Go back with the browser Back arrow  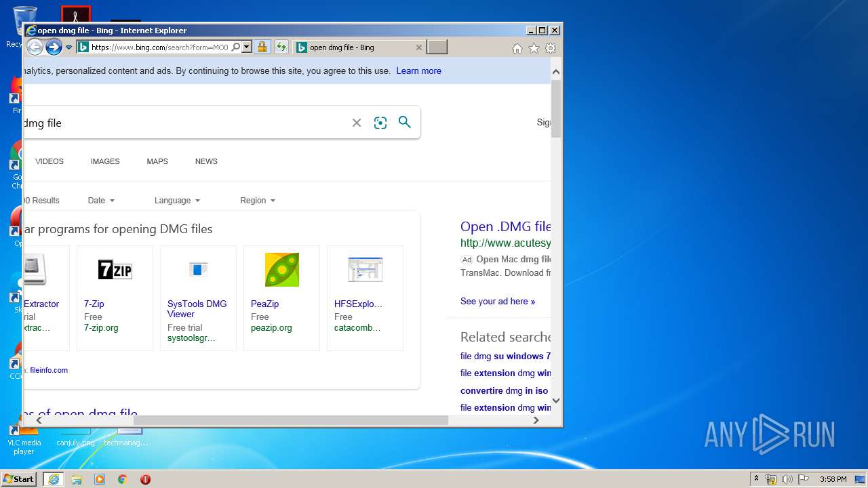coord(35,47)
